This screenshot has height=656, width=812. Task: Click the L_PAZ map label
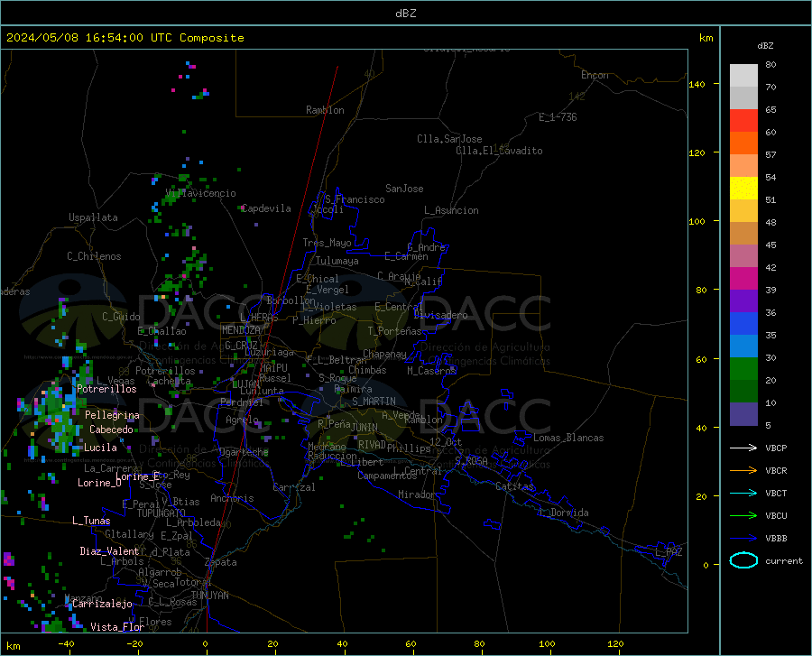coord(669,552)
